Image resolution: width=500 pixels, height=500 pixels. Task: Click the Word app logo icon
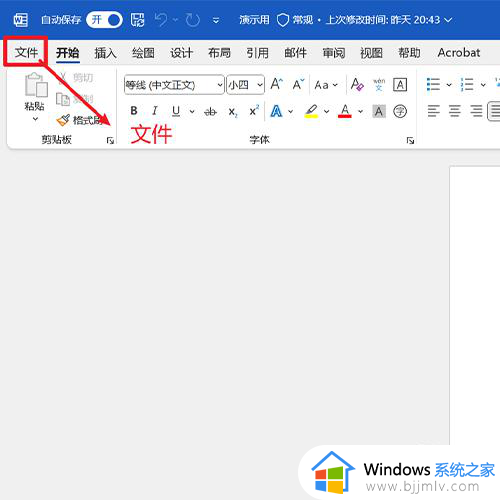pyautogui.click(x=21, y=20)
